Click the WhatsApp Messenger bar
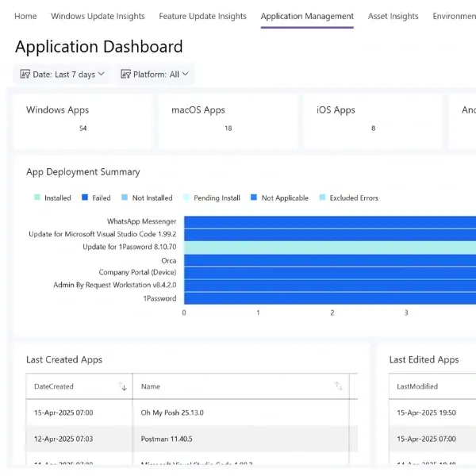This screenshot has height=476, width=476. (x=330, y=222)
